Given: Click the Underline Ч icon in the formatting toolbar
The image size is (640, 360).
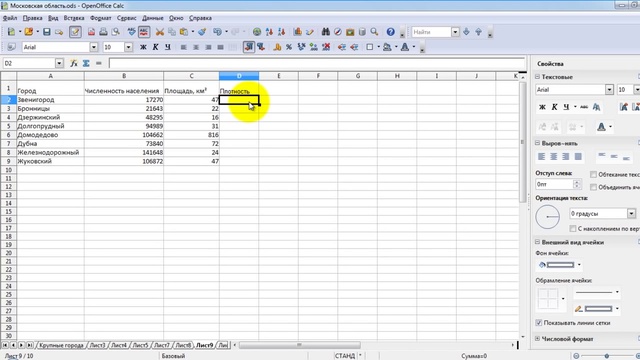Looking at the screenshot, I should tap(168, 47).
